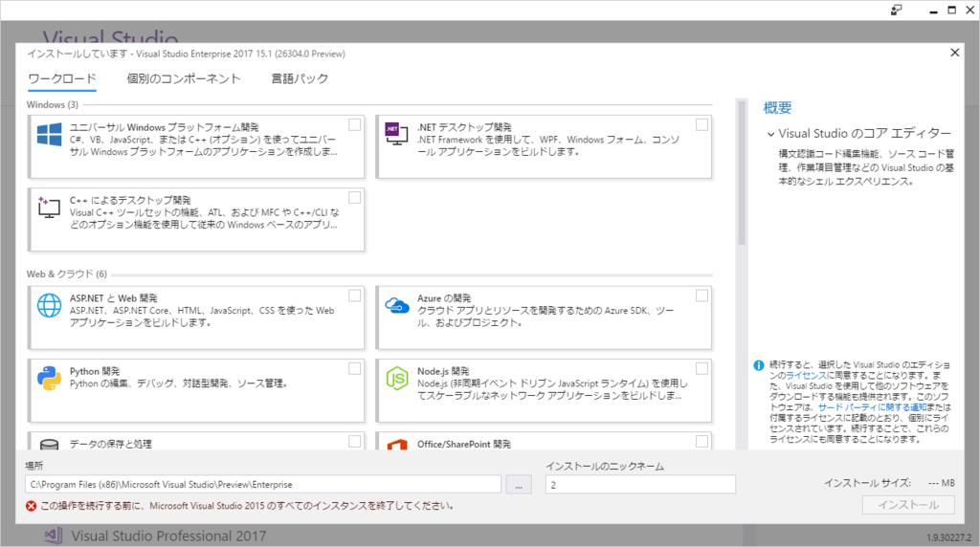Click the Windows (3) section heading

(x=53, y=105)
